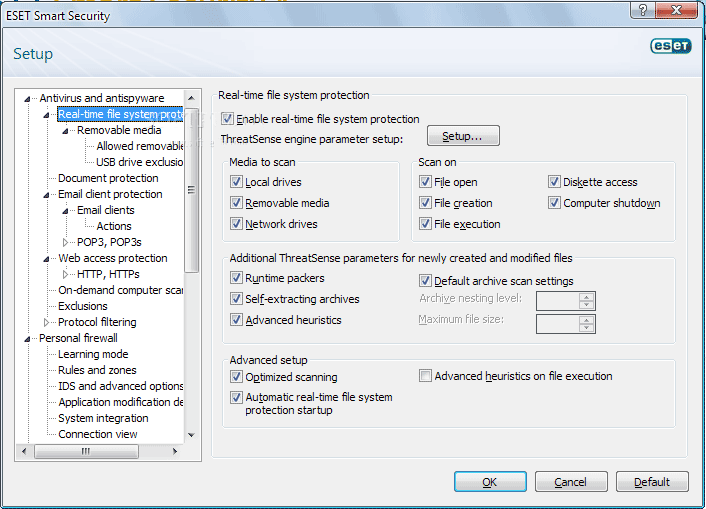This screenshot has height=509, width=706.
Task: Select USB drive exclusions tree item
Action: (139, 162)
